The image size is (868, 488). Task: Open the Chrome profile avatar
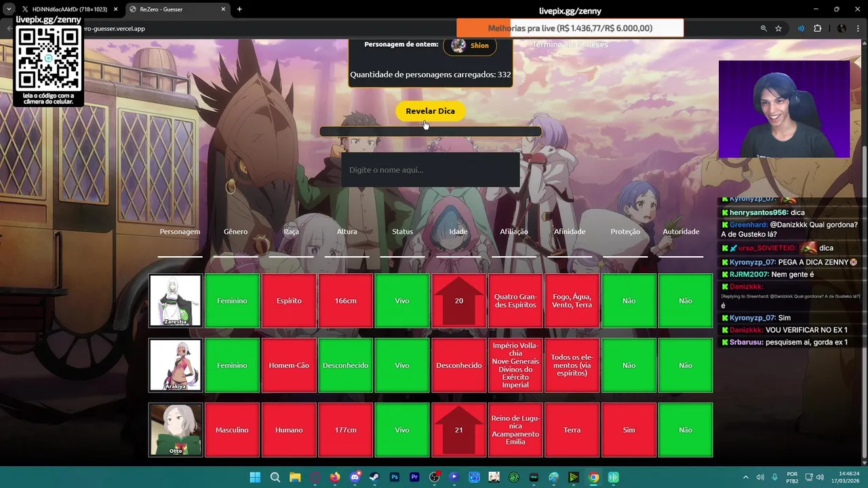pyautogui.click(x=842, y=28)
